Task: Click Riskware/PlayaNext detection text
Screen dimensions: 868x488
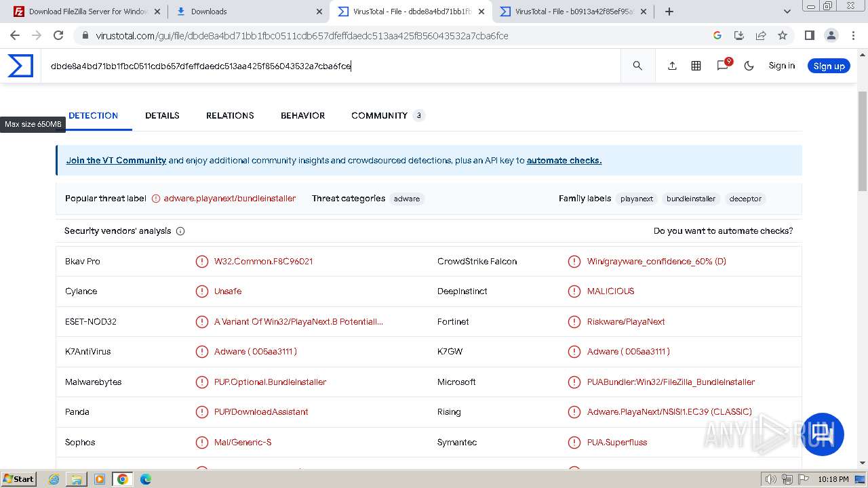Action: point(626,322)
